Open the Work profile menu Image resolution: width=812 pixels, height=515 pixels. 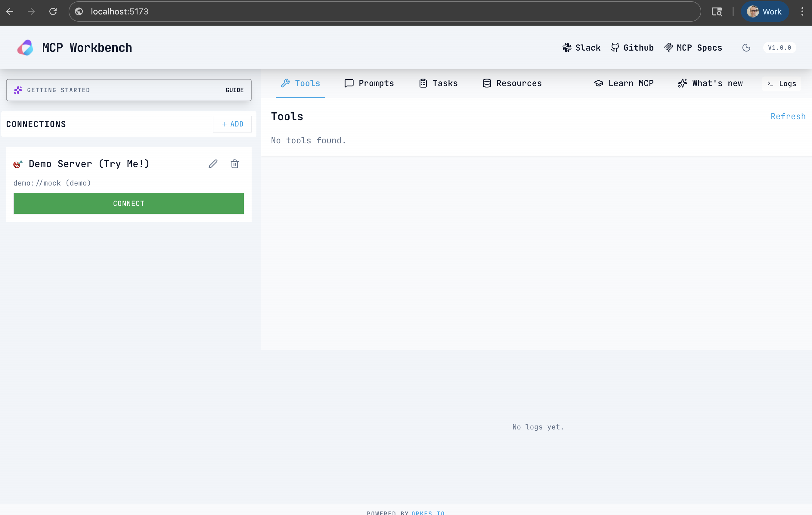click(x=764, y=11)
